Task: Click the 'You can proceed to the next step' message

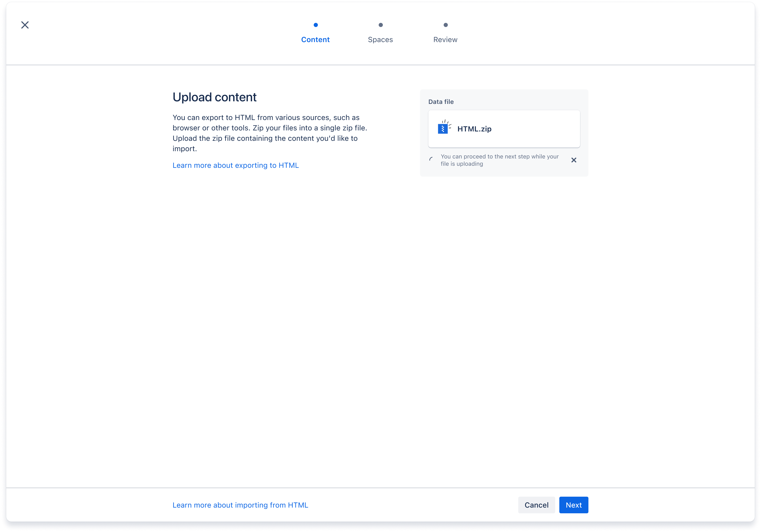Action: coord(500,160)
